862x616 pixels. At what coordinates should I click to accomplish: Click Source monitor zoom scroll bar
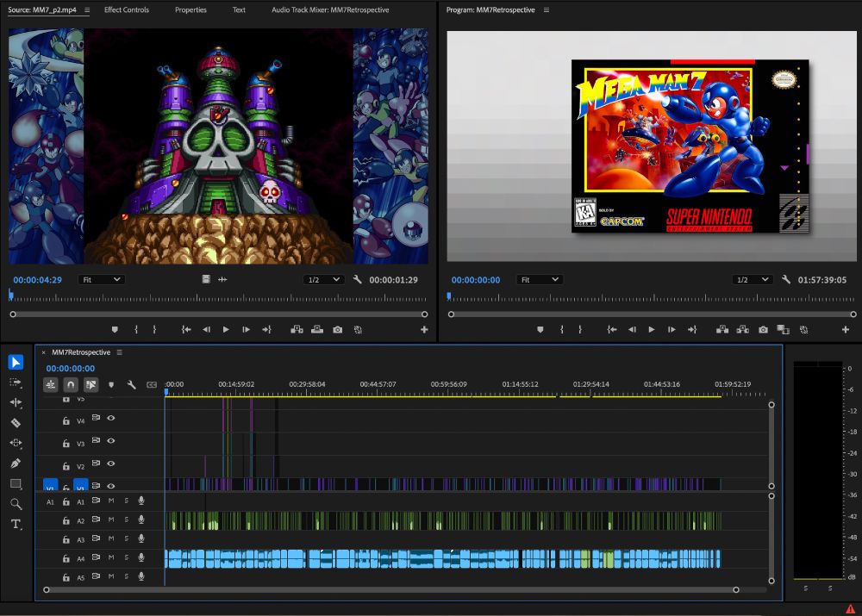219,314
